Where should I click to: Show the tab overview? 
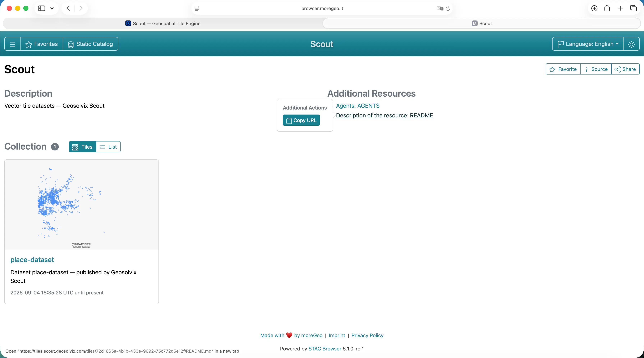(634, 8)
